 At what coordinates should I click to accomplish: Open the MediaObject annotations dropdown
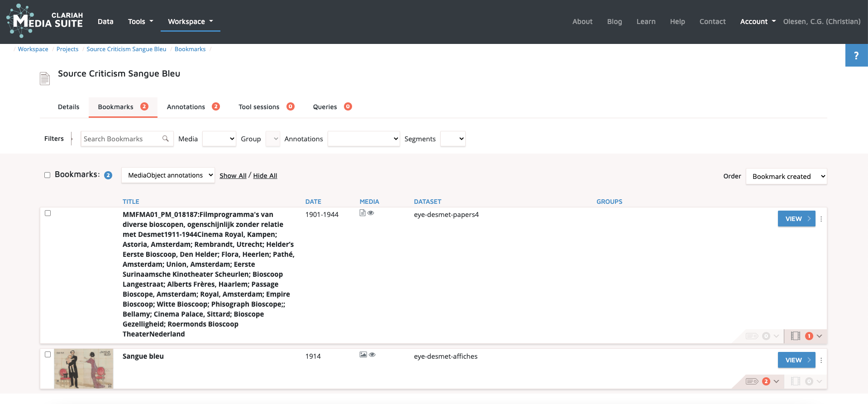(x=168, y=175)
